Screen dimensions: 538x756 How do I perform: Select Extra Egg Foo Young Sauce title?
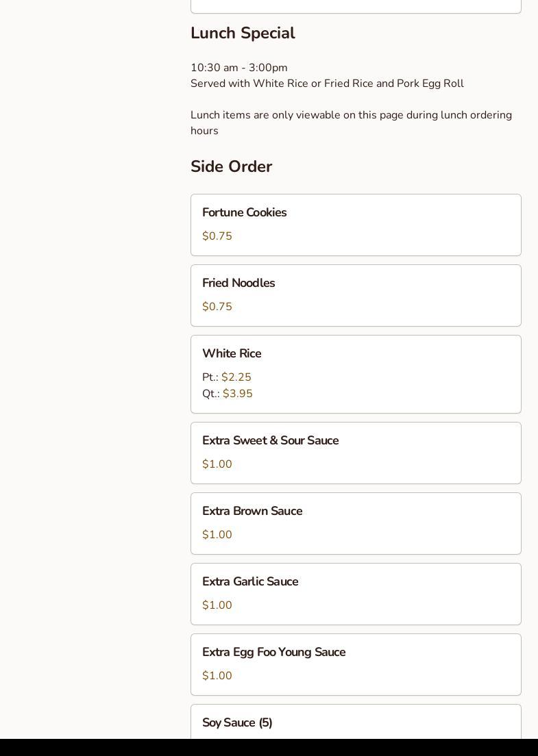point(273,653)
